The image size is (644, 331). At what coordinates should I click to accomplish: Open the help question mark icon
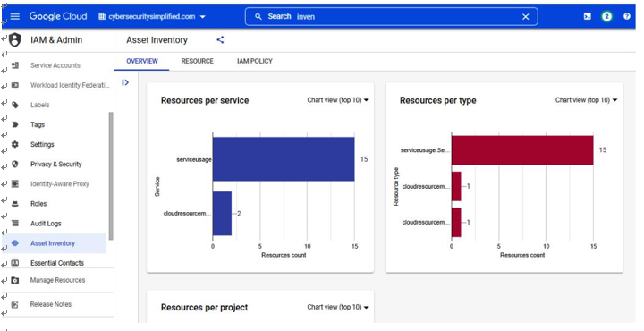tap(627, 16)
